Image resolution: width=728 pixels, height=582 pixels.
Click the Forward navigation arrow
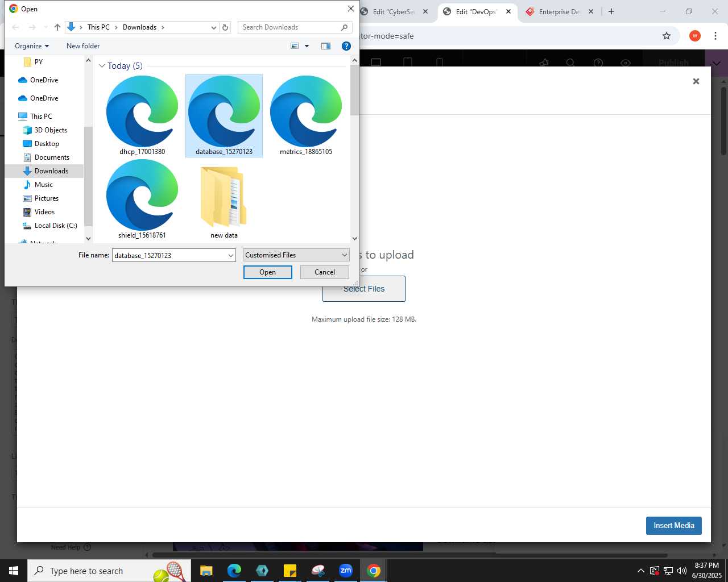32,27
